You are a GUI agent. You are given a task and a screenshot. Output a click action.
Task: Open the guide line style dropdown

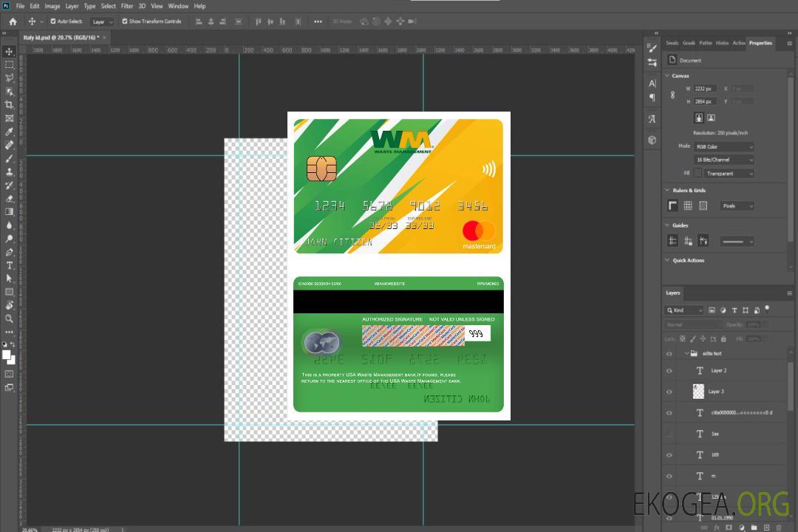[x=737, y=242]
